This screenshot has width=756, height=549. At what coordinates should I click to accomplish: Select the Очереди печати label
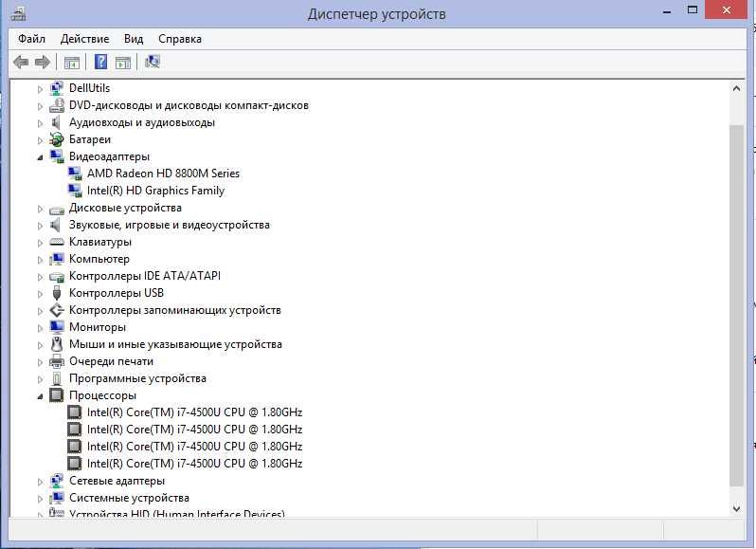(x=111, y=361)
